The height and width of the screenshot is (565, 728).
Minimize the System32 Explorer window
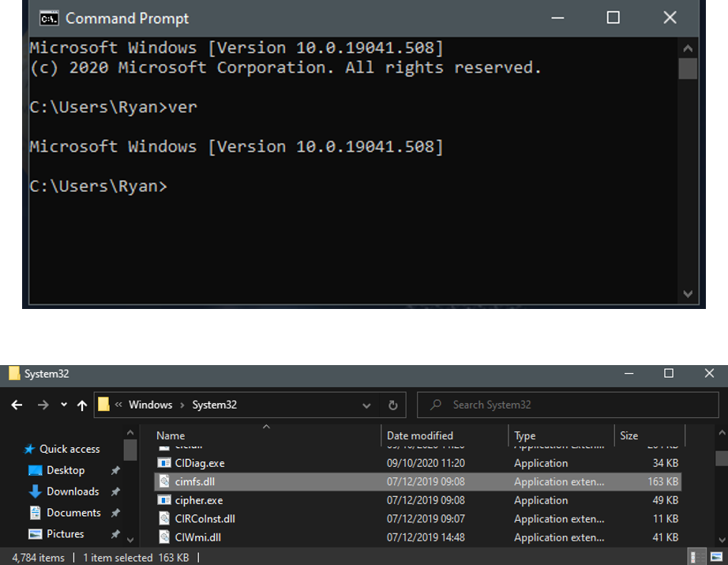point(629,374)
